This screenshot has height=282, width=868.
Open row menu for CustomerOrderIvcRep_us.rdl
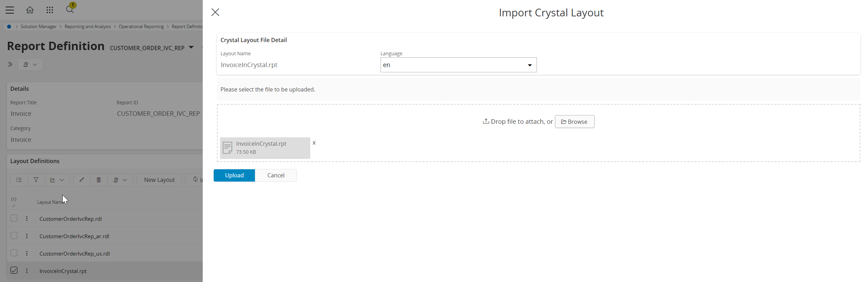click(27, 253)
